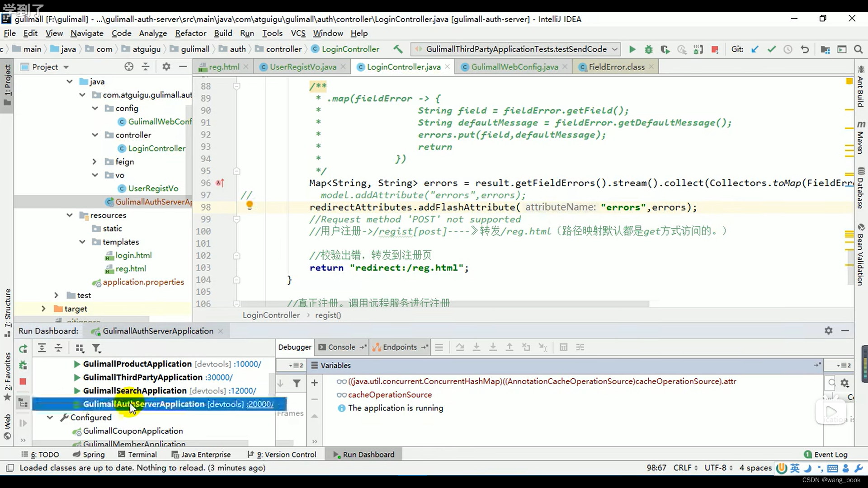Run with coverage shield icon
The height and width of the screenshot is (488, 868).
pyautogui.click(x=665, y=49)
